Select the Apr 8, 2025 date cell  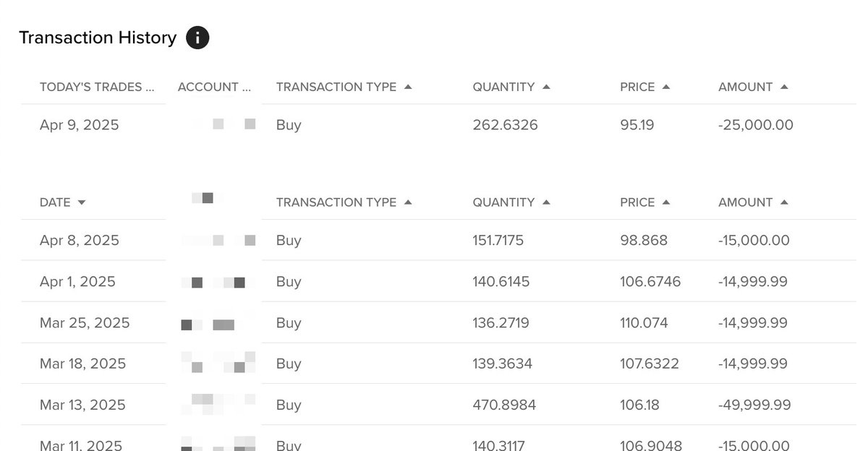click(80, 240)
